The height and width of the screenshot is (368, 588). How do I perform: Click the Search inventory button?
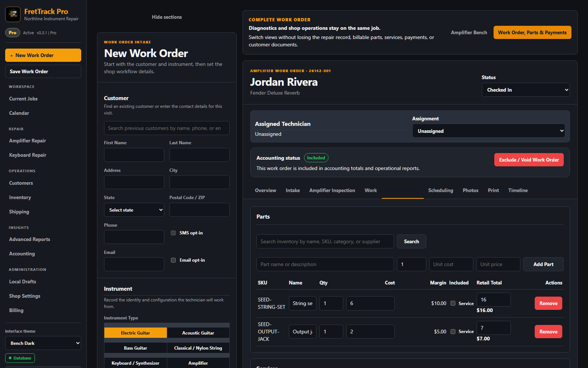pyautogui.click(x=411, y=241)
